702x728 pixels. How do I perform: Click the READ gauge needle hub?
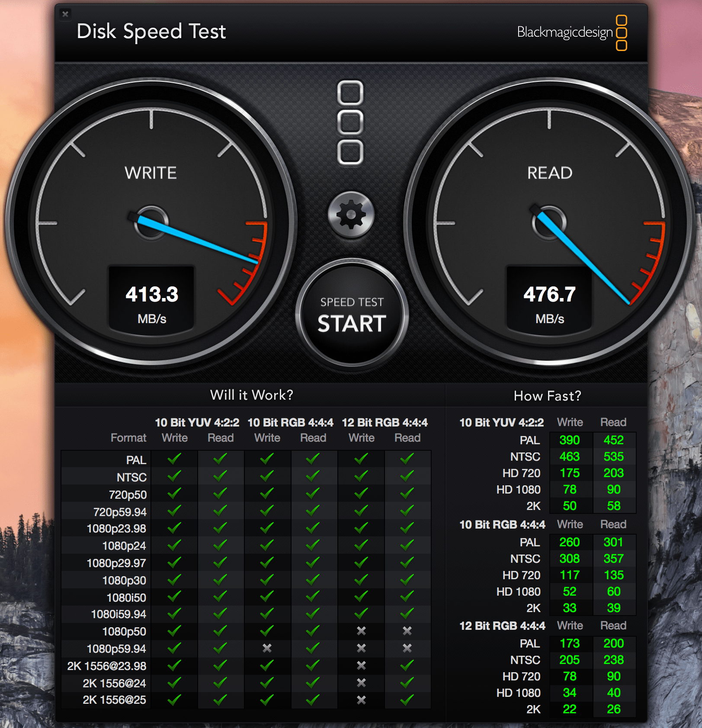(x=549, y=223)
